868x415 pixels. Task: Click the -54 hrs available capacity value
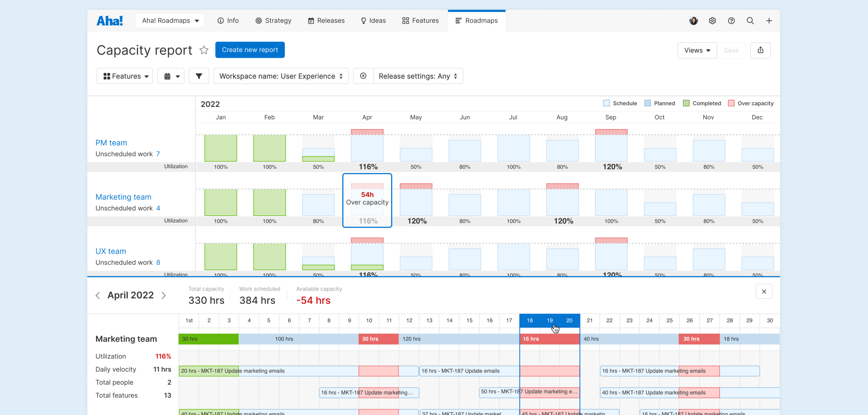[x=314, y=300]
